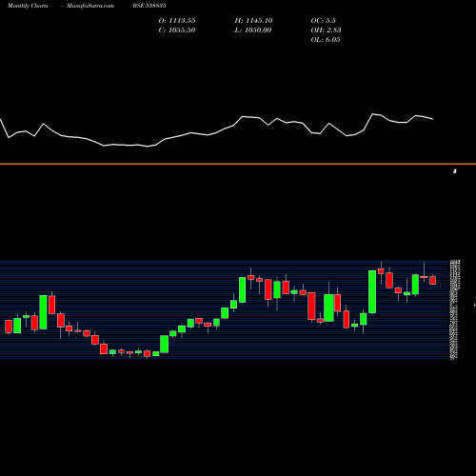The height and width of the screenshot is (476, 476).
Task: Click the BSE 538835 symbol text
Action: click(149, 6)
